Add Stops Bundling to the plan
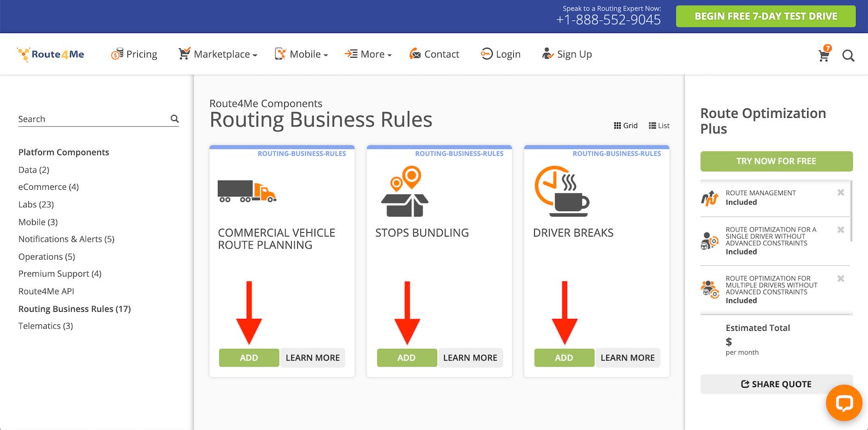The image size is (868, 430). pyautogui.click(x=406, y=358)
